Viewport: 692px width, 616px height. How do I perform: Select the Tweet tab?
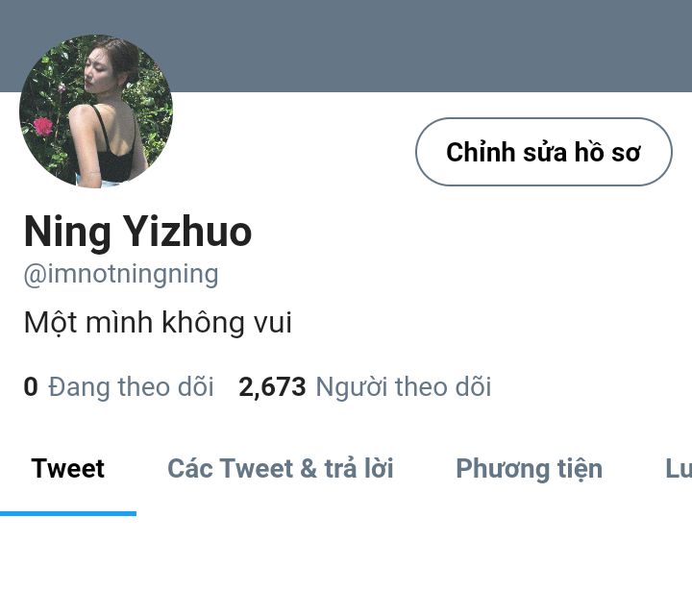pos(68,468)
